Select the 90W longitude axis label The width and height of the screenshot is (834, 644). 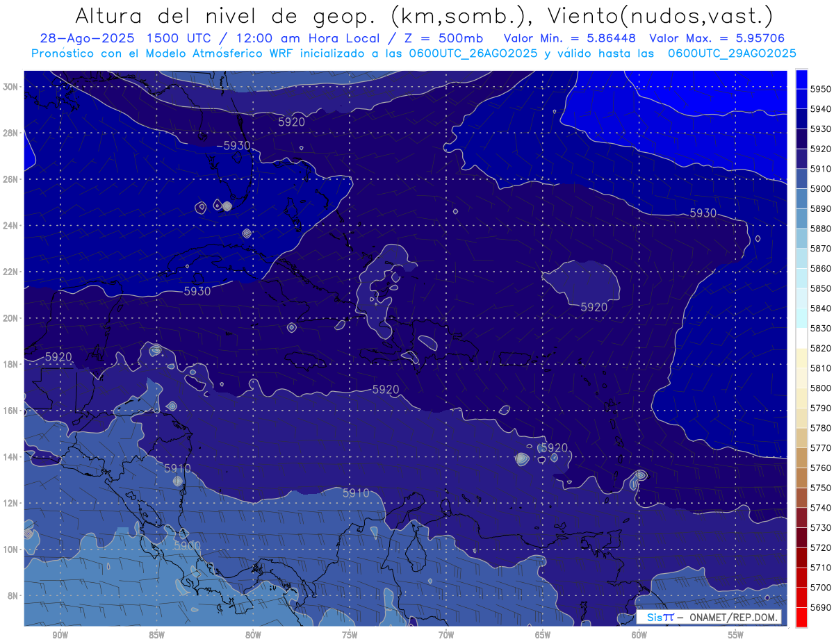(60, 636)
